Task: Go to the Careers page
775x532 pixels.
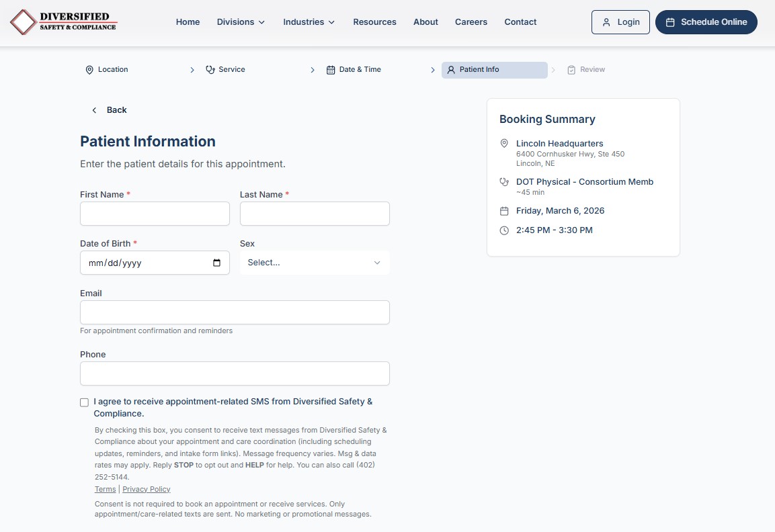Action: click(x=471, y=21)
